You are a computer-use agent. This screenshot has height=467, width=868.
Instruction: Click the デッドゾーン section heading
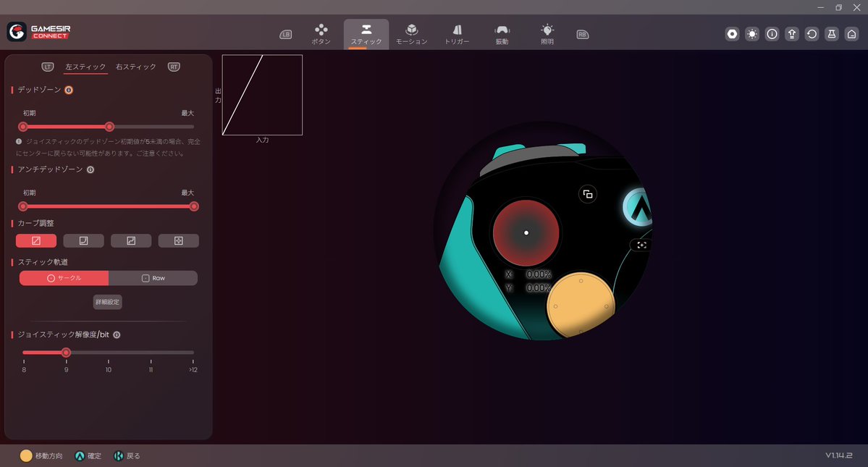(x=39, y=90)
